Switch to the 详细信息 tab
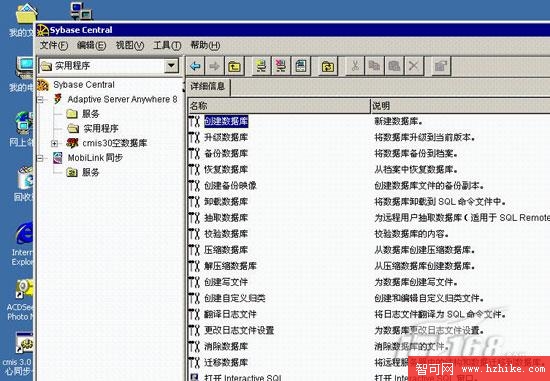550x381 pixels. tap(208, 86)
